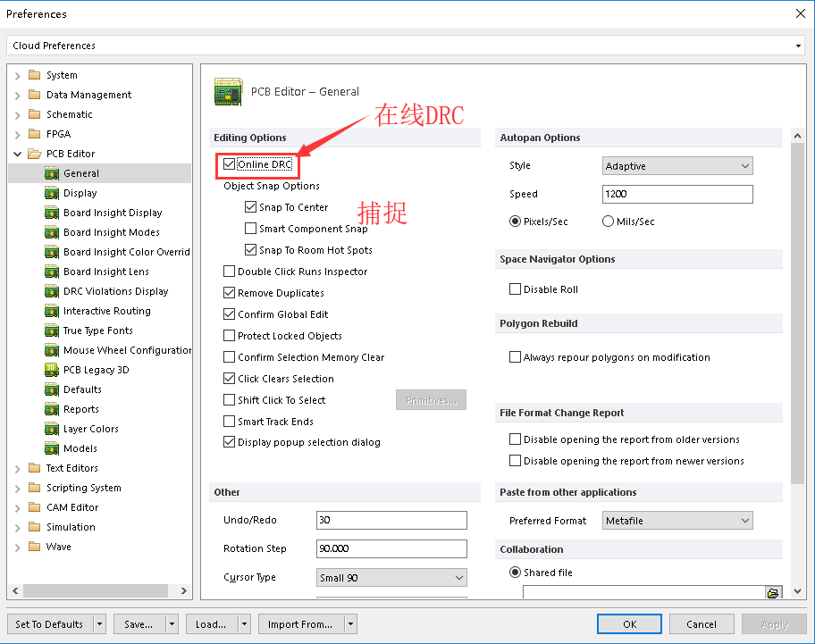Open the Cursor Type dropdown

click(x=459, y=578)
